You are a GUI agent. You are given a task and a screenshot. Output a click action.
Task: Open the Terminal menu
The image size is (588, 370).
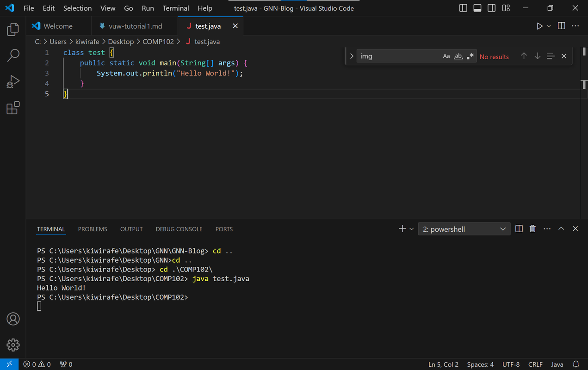pos(176,8)
